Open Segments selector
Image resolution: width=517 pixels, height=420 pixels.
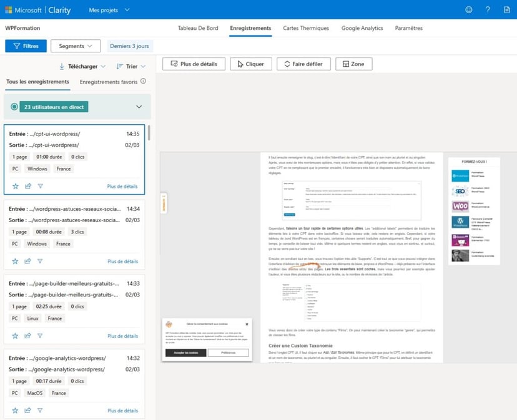[75, 46]
